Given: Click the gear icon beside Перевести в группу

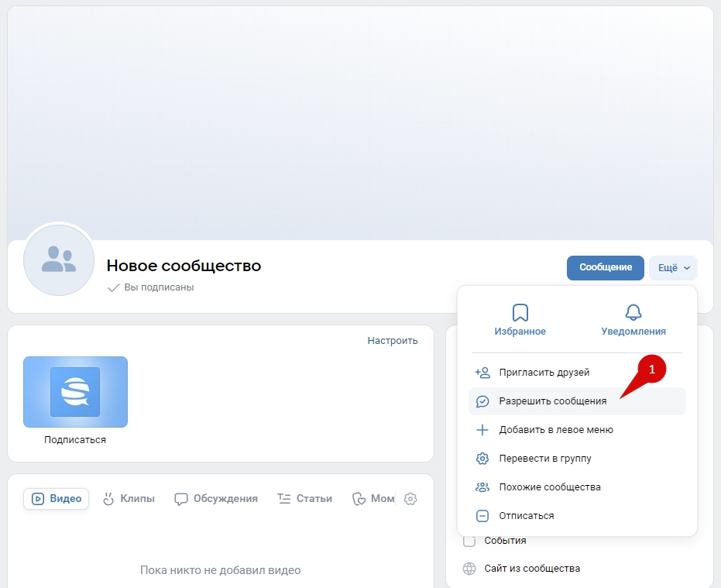Looking at the screenshot, I should (482, 459).
